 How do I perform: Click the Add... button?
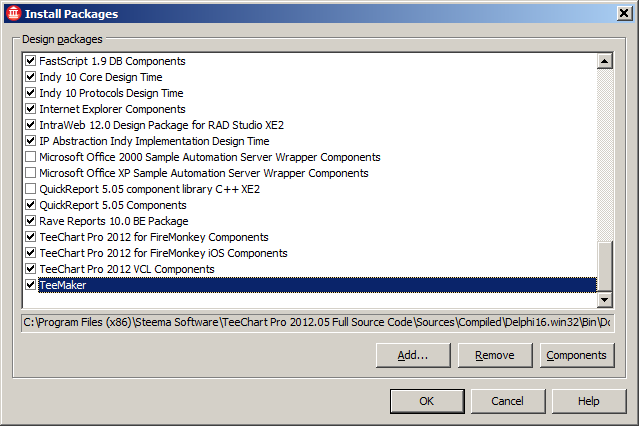[413, 355]
